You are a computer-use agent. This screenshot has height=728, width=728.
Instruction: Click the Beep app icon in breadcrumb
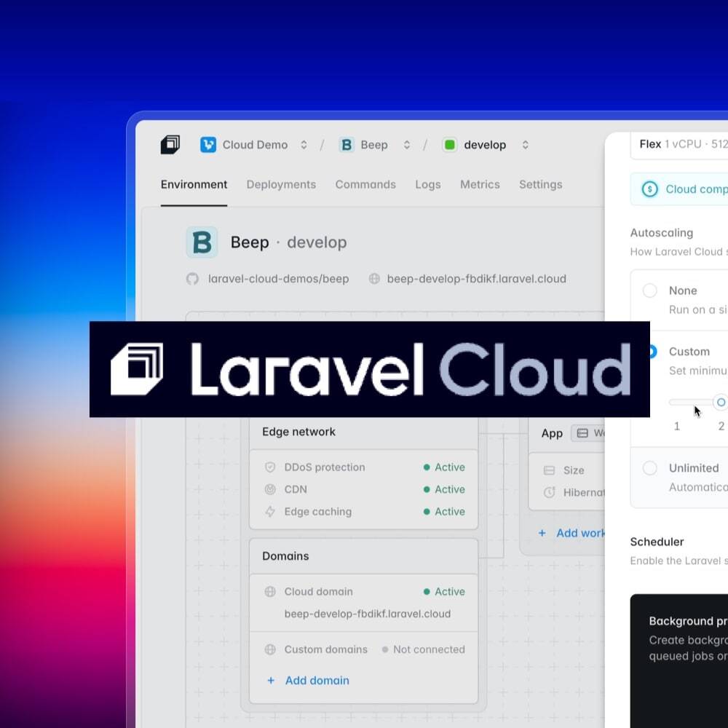pyautogui.click(x=346, y=144)
